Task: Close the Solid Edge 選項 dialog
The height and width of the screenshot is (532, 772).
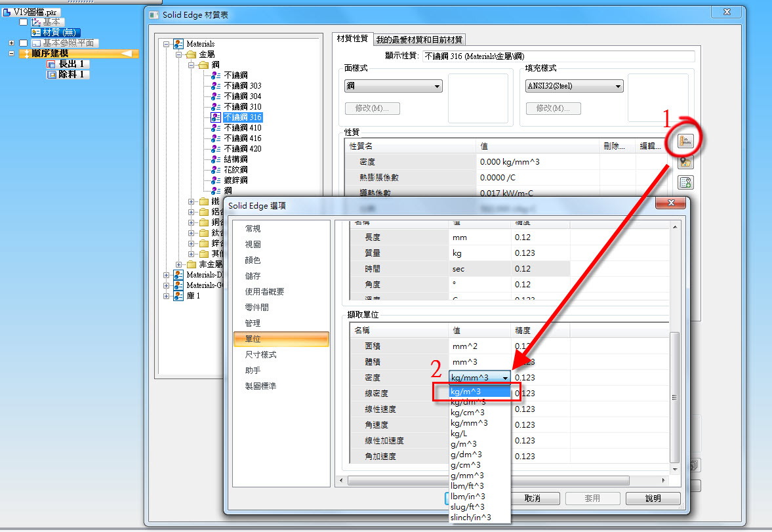Action: point(670,203)
